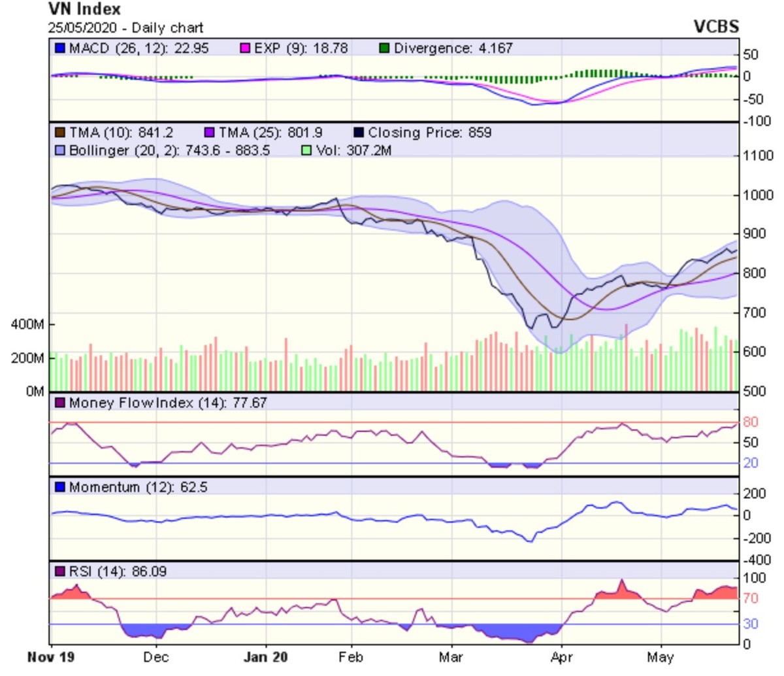784x676 pixels.
Task: Click the VCBS logo text
Action: [715, 27]
